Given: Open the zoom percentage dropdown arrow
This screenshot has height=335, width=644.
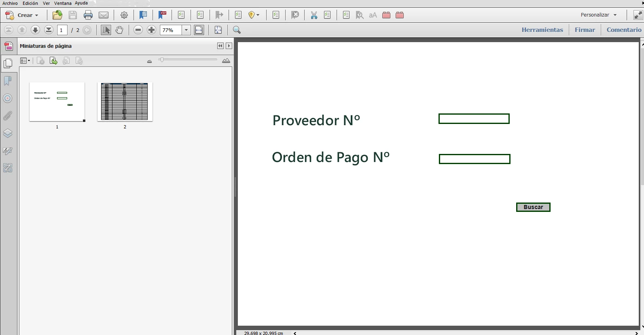Looking at the screenshot, I should 186,30.
